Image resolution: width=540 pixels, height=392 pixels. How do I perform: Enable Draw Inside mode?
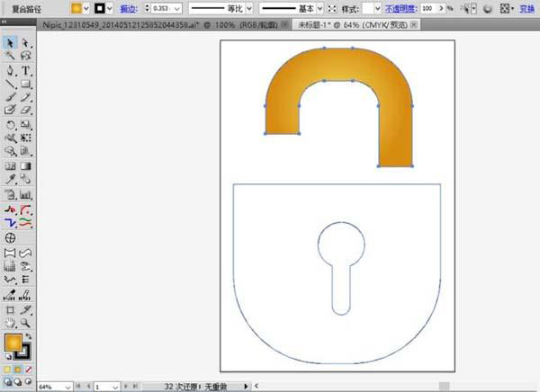coord(29,381)
